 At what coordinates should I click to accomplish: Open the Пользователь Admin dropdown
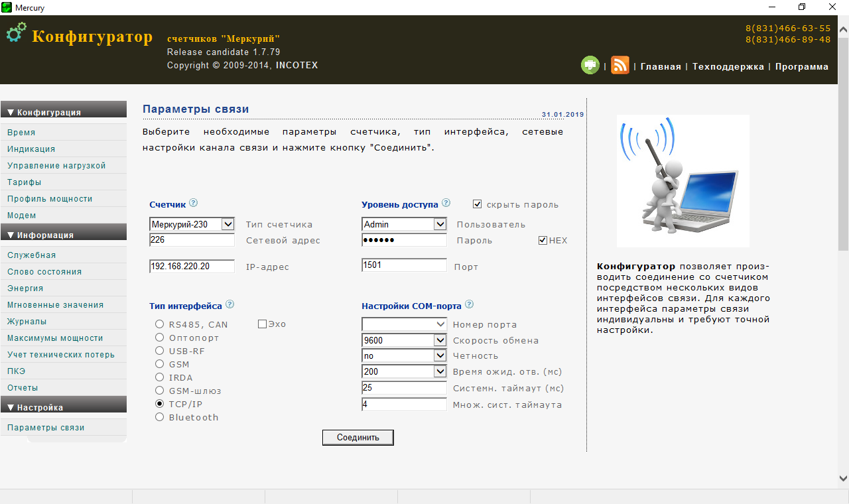tap(405, 224)
